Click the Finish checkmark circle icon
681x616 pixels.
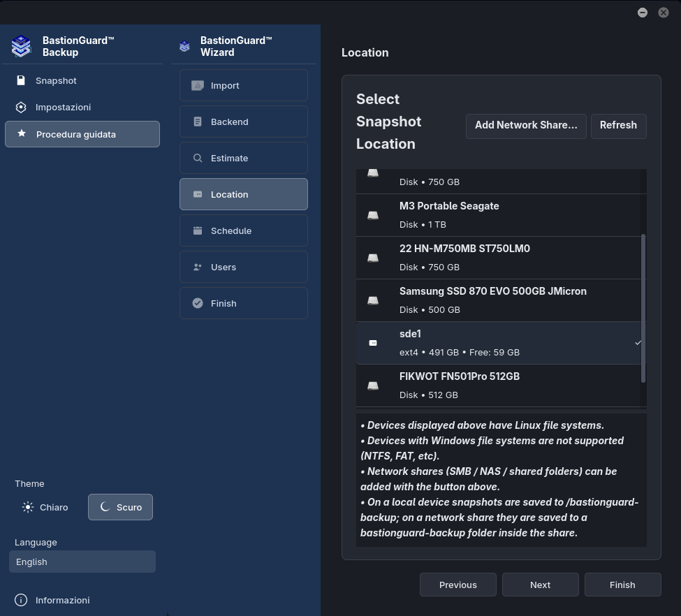(x=198, y=303)
